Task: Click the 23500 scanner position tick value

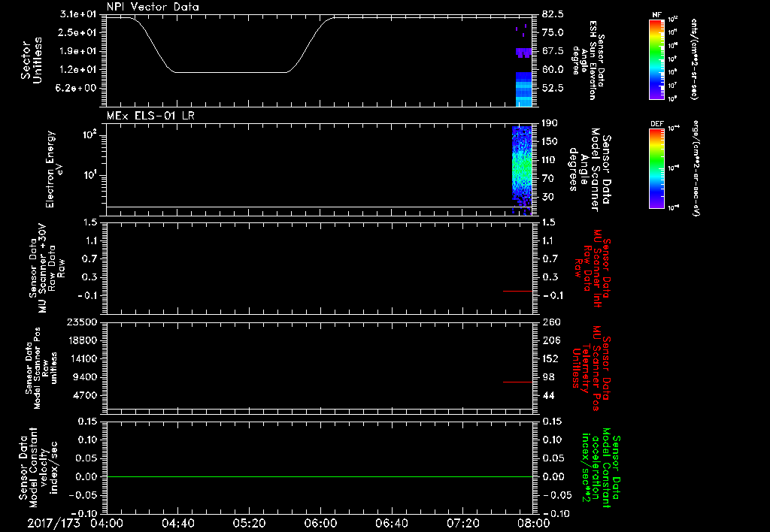Action: 82,322
